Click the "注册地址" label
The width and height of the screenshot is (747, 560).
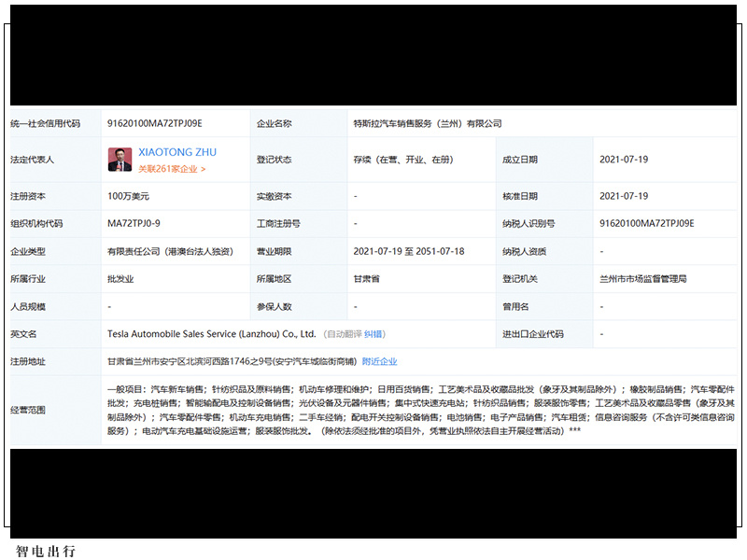[x=28, y=361]
